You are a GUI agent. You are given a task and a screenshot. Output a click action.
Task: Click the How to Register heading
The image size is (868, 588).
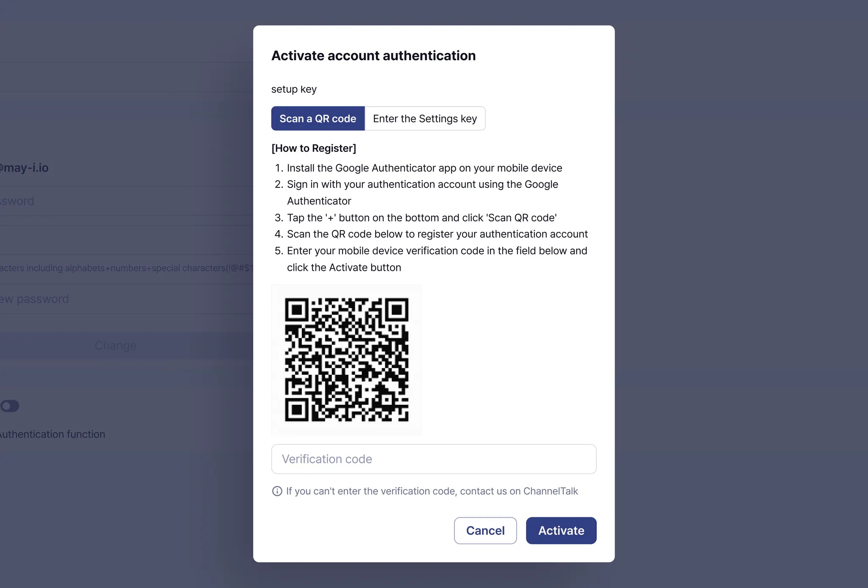(x=314, y=148)
